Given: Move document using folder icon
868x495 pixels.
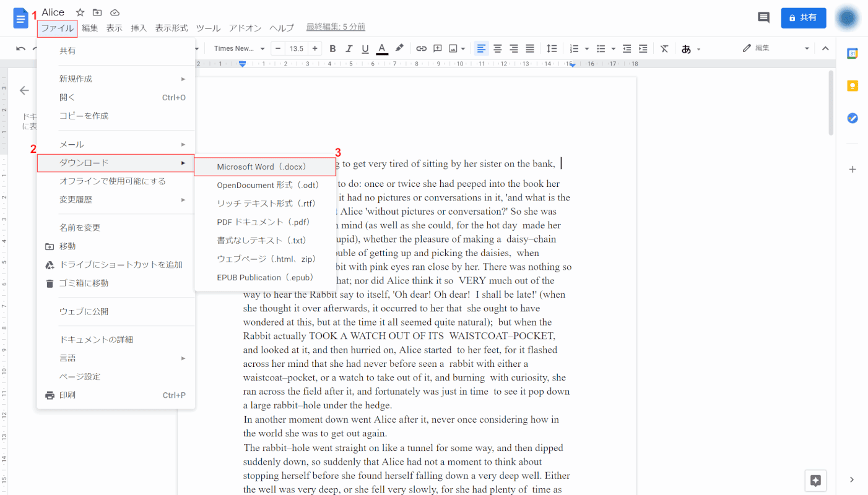Looking at the screenshot, I should point(97,12).
